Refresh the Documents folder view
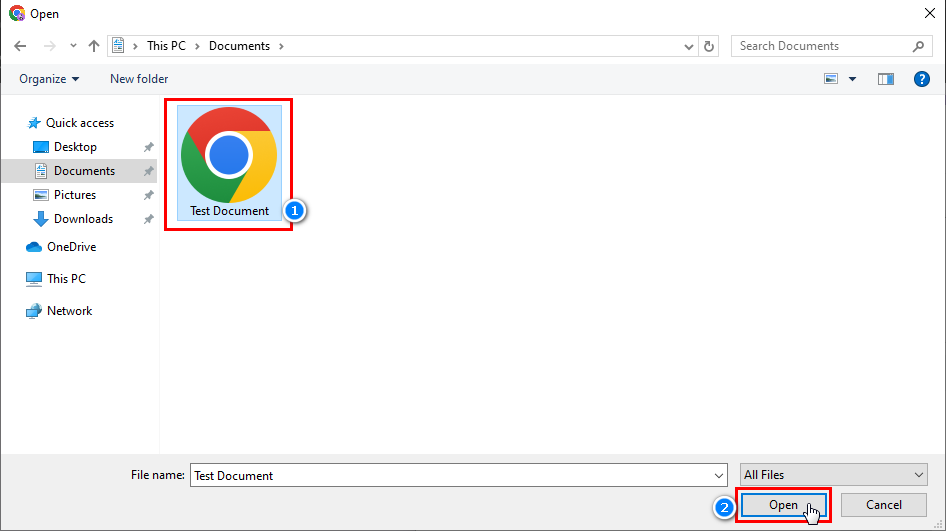 pyautogui.click(x=709, y=46)
